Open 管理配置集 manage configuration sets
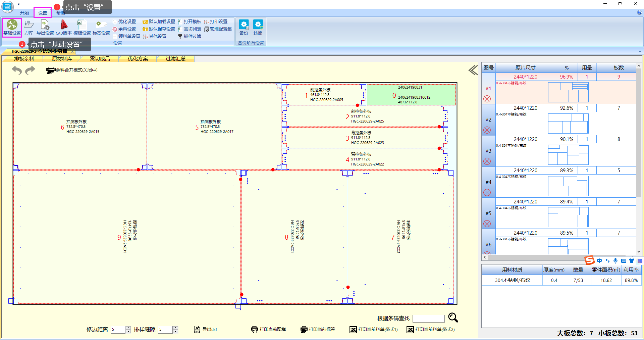 click(218, 29)
